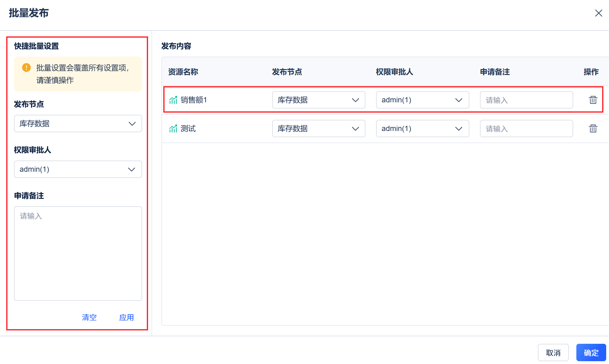The height and width of the screenshot is (364, 609).
Task: Click the orange warning icon in notice
Action: [x=26, y=68]
